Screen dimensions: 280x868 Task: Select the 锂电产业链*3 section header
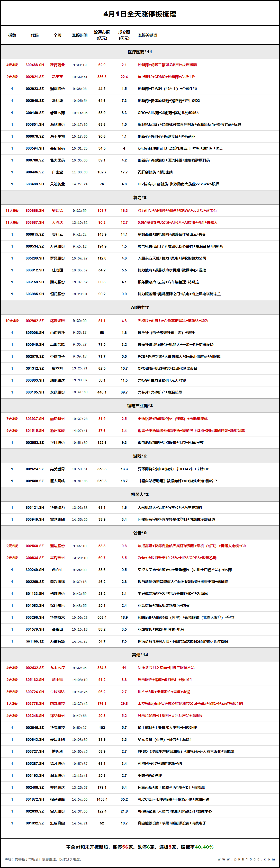tap(140, 406)
